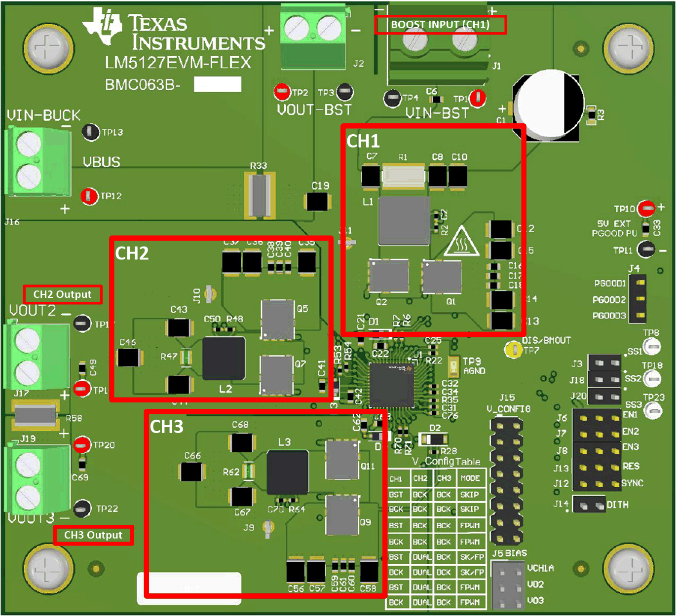Click the TP9 AGND pad
Image resolution: width=676 pixels, height=616 pixels.
coord(453,366)
